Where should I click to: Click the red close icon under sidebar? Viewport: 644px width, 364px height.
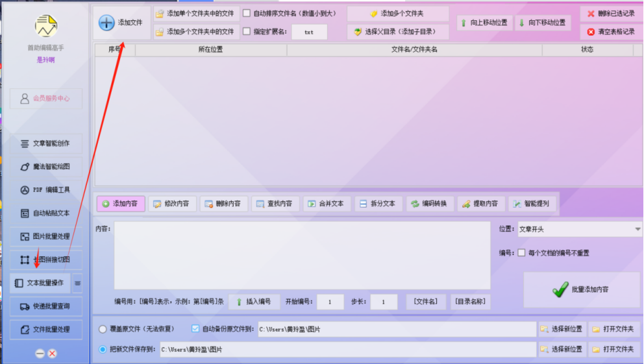point(52,354)
